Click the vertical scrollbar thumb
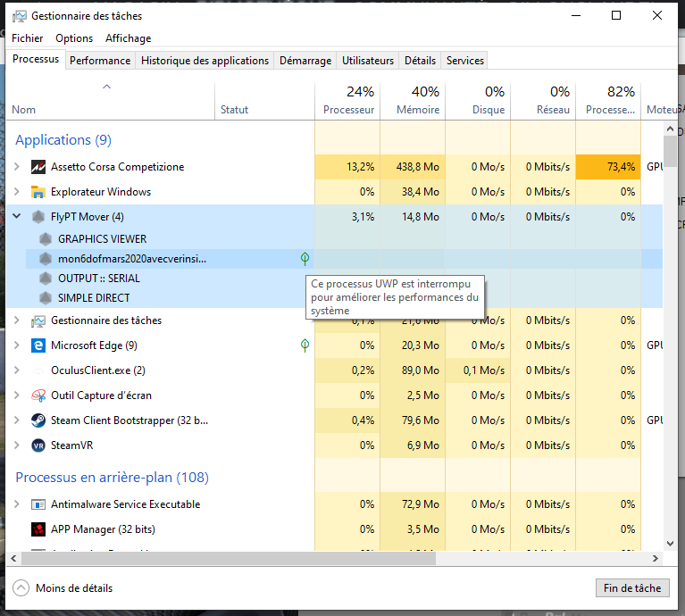 (670, 151)
